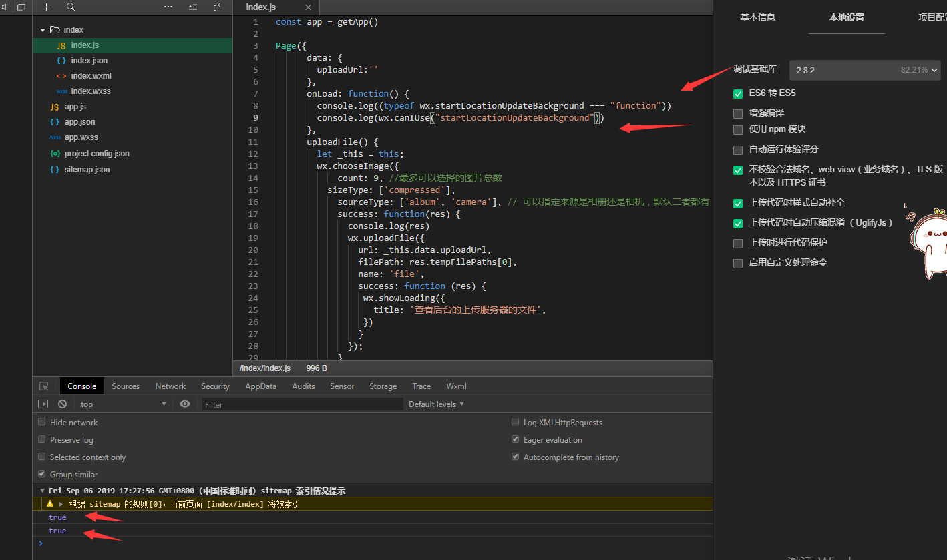Open the 调试基础库 2.8.2 version dropdown

(x=865, y=70)
